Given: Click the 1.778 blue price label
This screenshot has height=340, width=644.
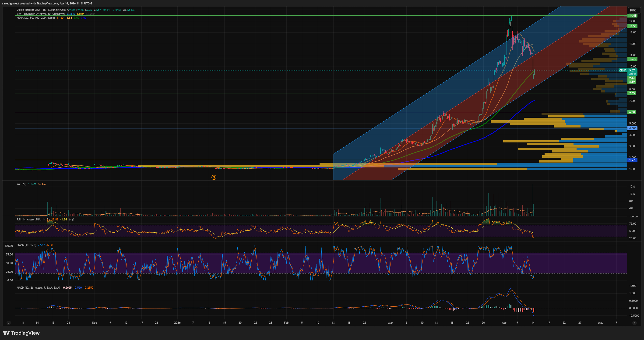Looking at the screenshot, I should tap(633, 160).
